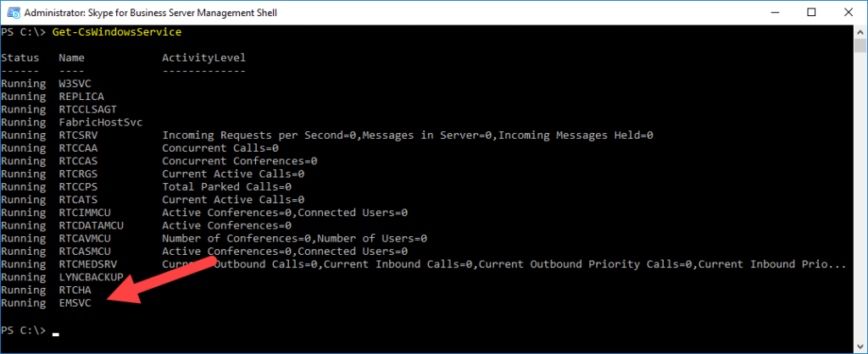The width and height of the screenshot is (868, 354).
Task: Click the vertical scrollbar thumb
Action: [860, 46]
